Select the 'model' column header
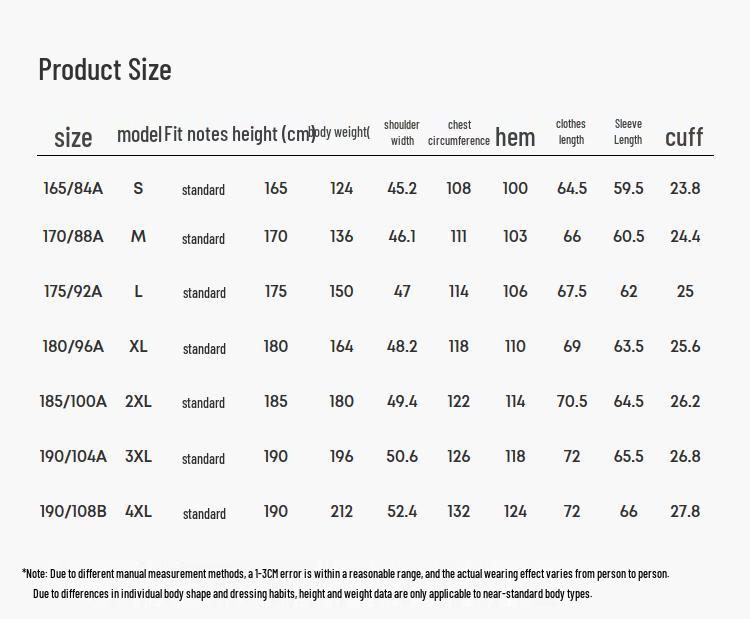The width and height of the screenshot is (750, 619). click(x=139, y=134)
